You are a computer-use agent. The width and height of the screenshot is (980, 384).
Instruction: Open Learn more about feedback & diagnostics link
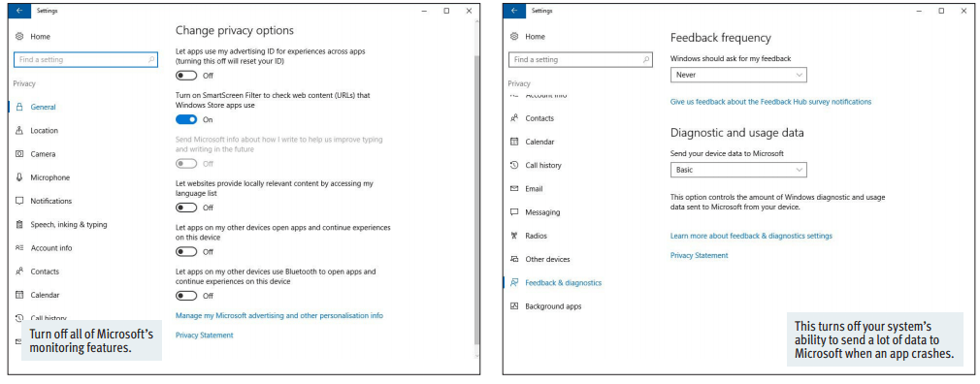[x=751, y=236]
